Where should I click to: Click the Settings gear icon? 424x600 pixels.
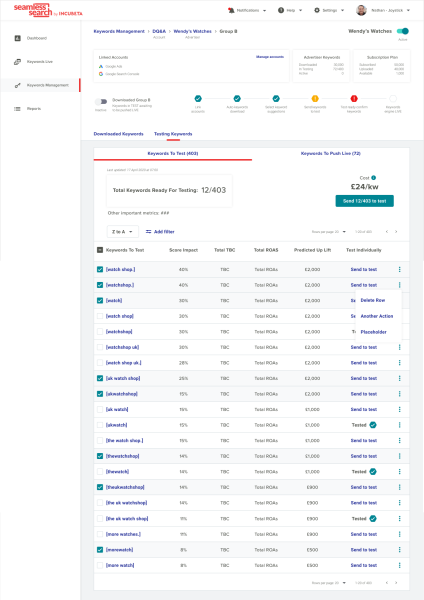[x=317, y=10]
